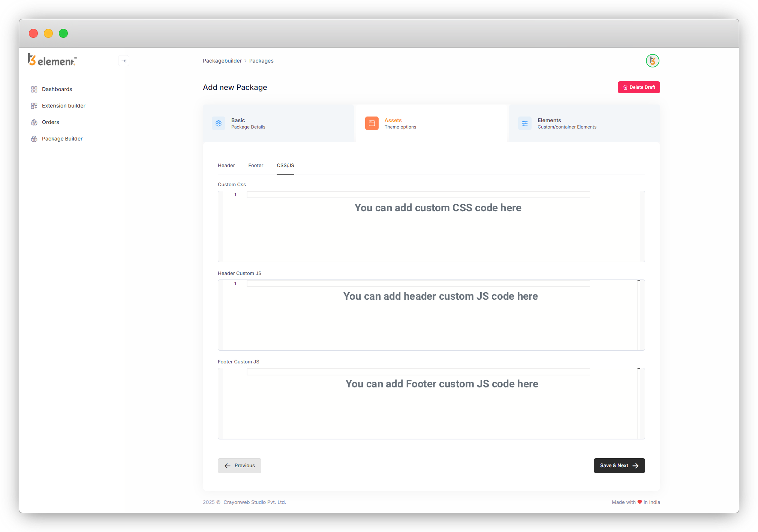Click the Package Builder sidebar icon
The width and height of the screenshot is (758, 532).
(x=34, y=139)
